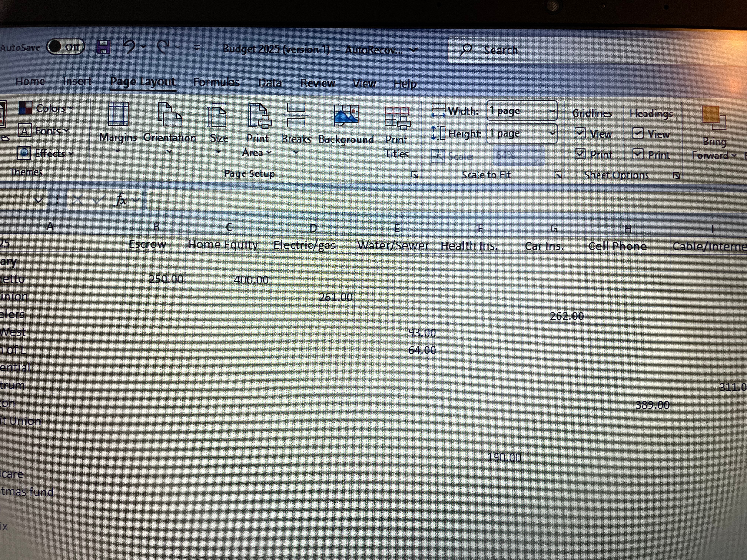Open the Formulas tab
The height and width of the screenshot is (560, 747).
pos(216,82)
